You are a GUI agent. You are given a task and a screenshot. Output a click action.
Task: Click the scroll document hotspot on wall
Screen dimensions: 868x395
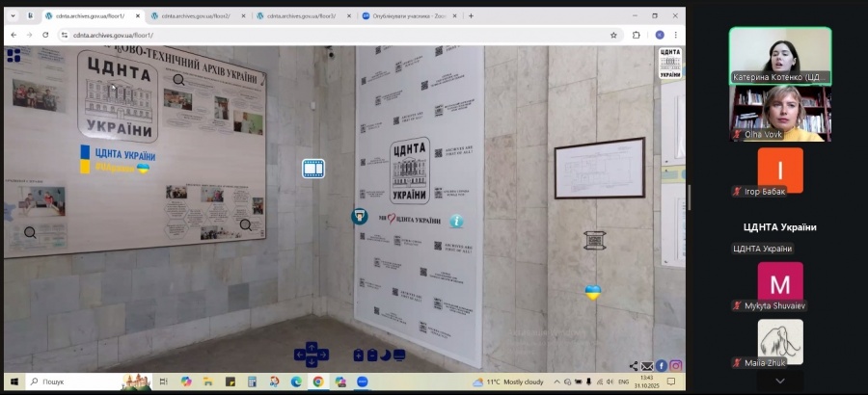click(x=594, y=240)
